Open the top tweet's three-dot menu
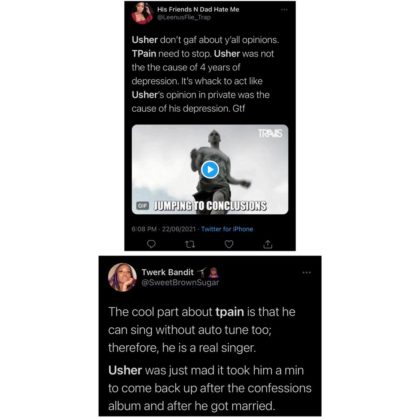This screenshot has height=420, width=420. pyautogui.click(x=284, y=10)
